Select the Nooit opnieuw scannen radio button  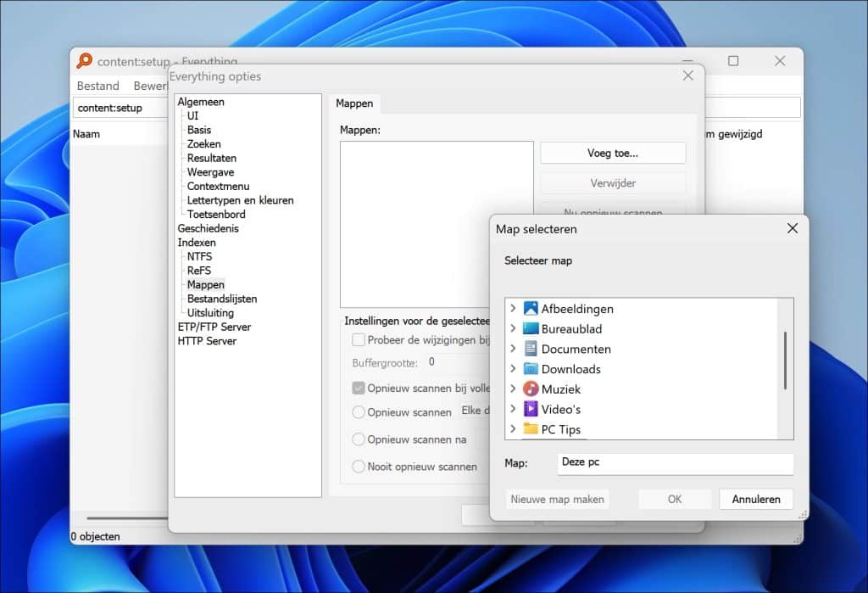click(x=359, y=467)
